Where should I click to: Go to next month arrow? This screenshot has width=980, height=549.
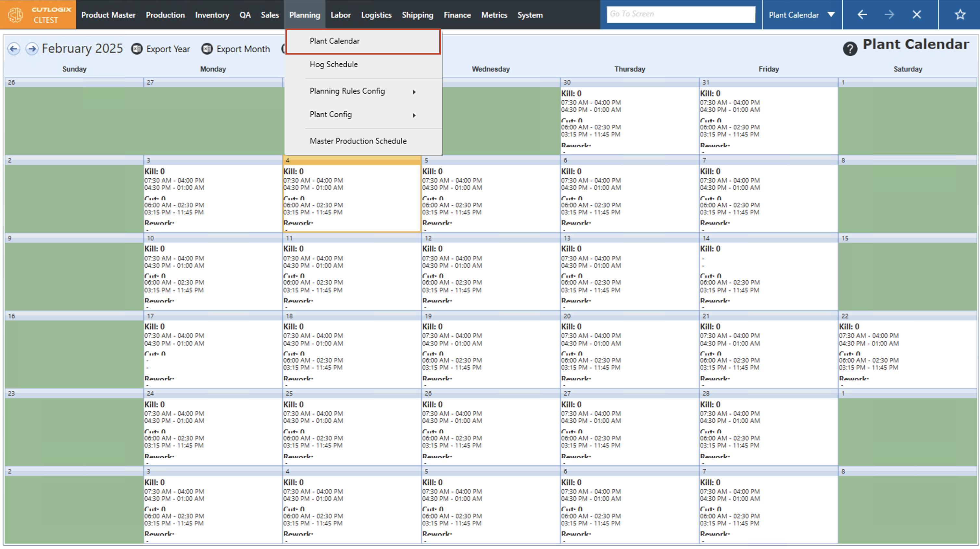(x=32, y=49)
